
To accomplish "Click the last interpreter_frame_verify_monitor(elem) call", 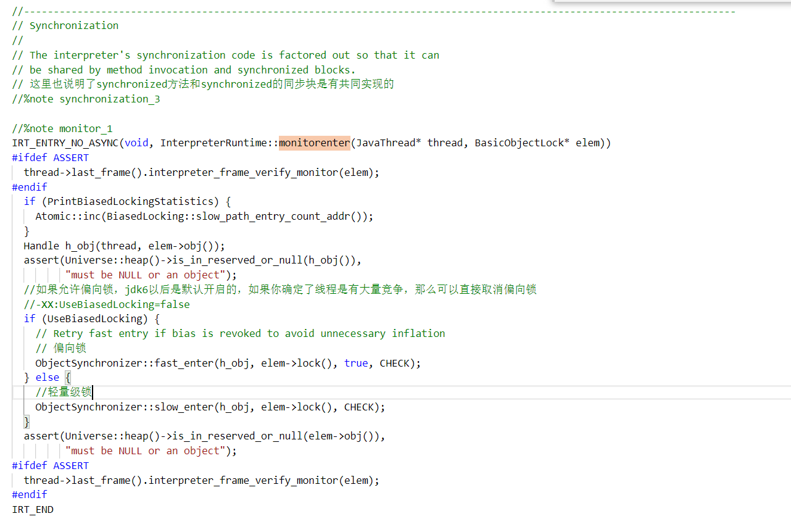I will 264,480.
